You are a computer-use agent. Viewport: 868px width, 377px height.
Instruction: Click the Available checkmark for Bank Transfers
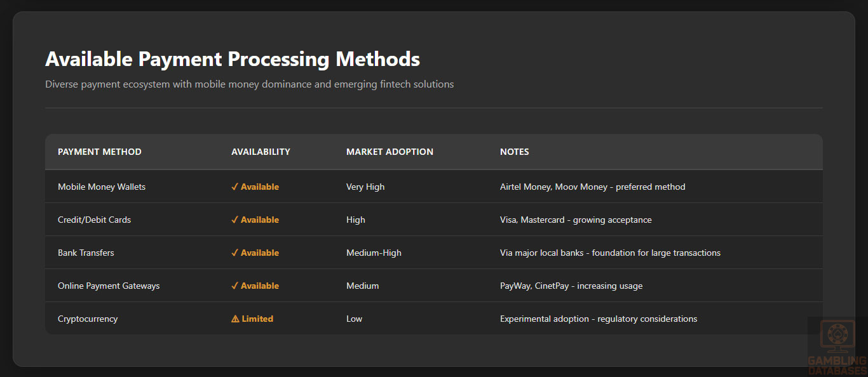pos(255,253)
